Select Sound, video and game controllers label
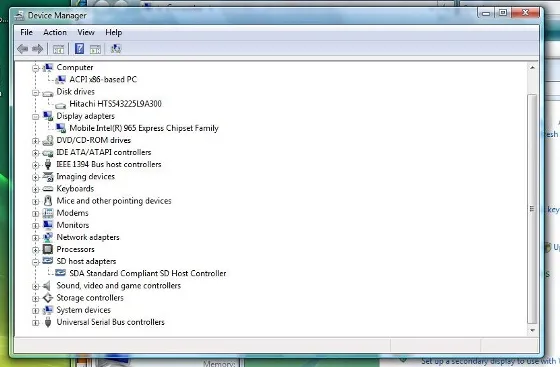560x367 pixels. (119, 286)
